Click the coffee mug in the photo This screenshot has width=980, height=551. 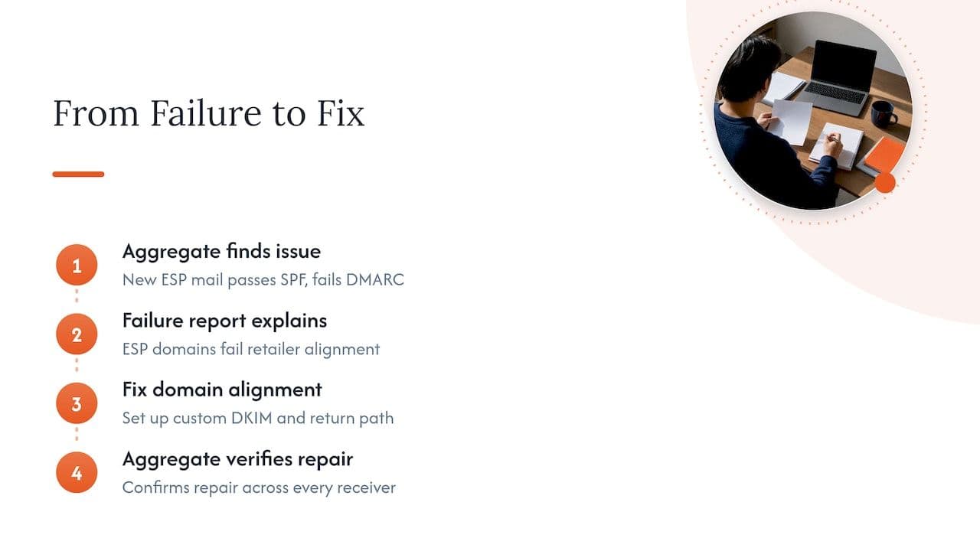(883, 113)
